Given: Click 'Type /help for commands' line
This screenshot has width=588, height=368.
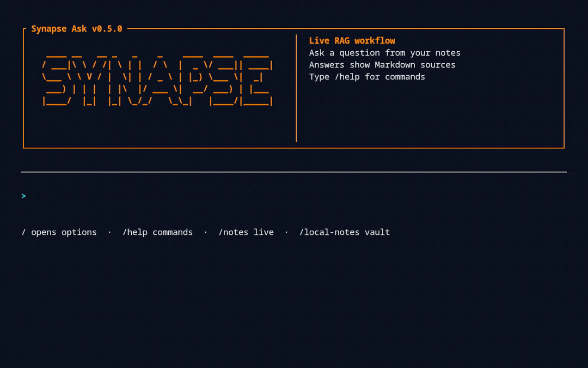Looking at the screenshot, I should (x=367, y=77).
